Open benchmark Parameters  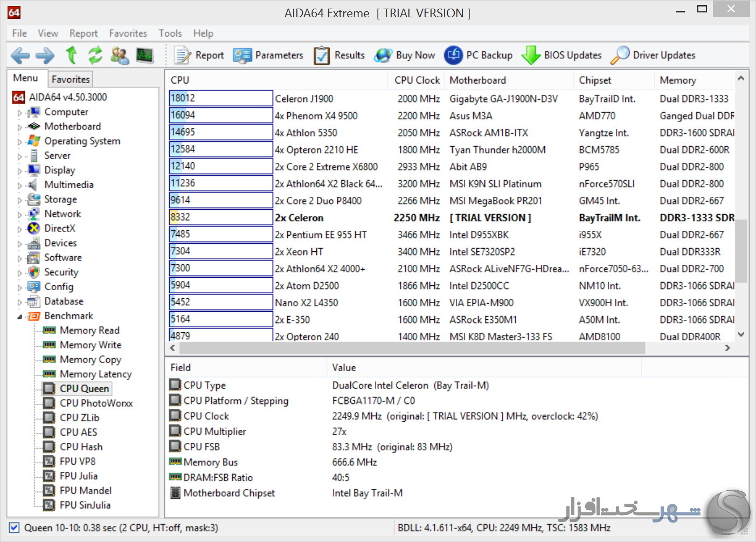pyautogui.click(x=268, y=55)
